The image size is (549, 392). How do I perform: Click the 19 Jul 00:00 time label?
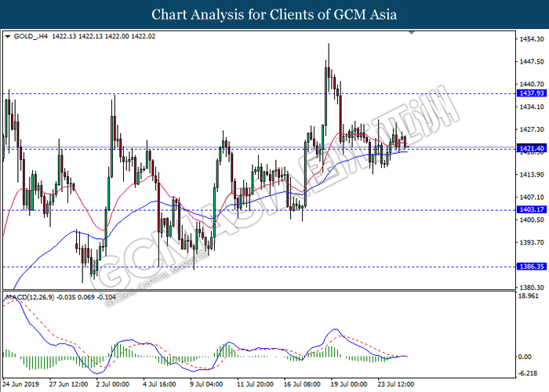pyautogui.click(x=349, y=384)
